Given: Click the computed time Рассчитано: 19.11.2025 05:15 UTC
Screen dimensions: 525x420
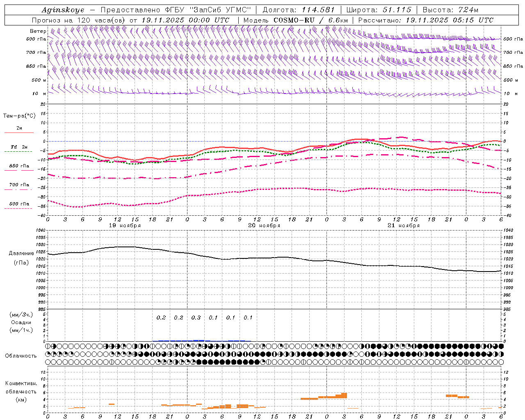Looking at the screenshot, I should click(x=426, y=20).
